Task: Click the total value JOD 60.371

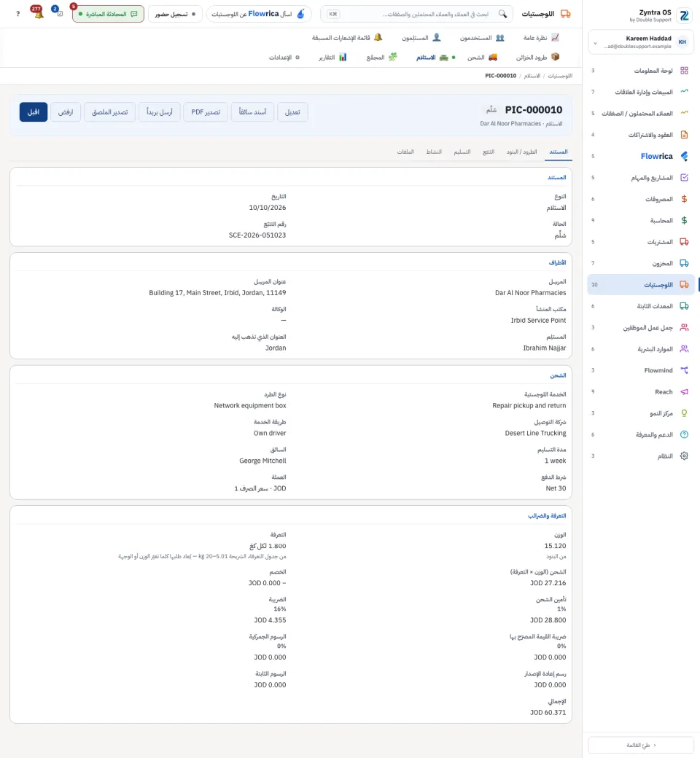Action: tap(548, 713)
